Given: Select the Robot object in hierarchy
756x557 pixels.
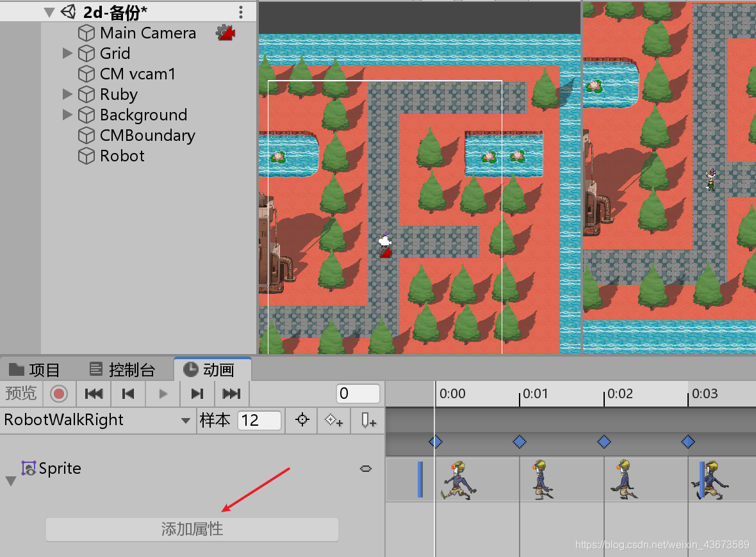Looking at the screenshot, I should (x=122, y=156).
